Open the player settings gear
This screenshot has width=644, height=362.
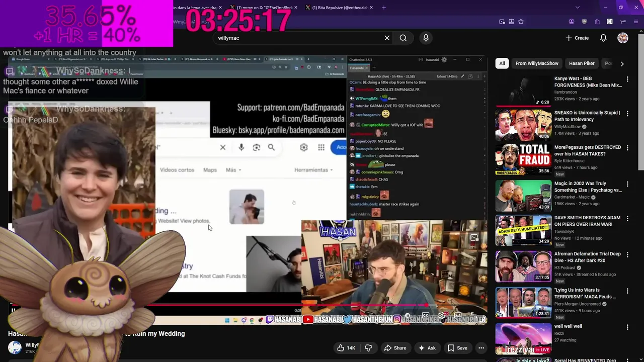(x=442, y=316)
